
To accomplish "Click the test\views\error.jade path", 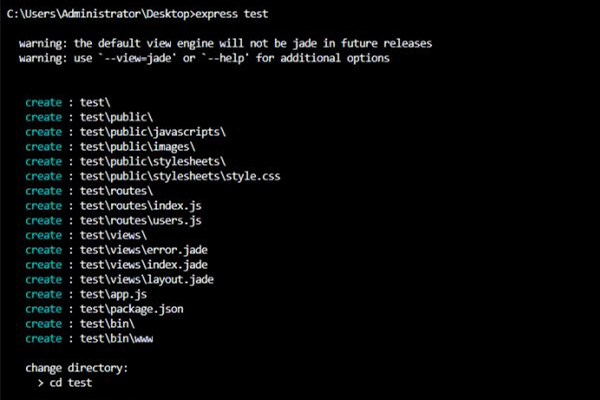I will 143,250.
